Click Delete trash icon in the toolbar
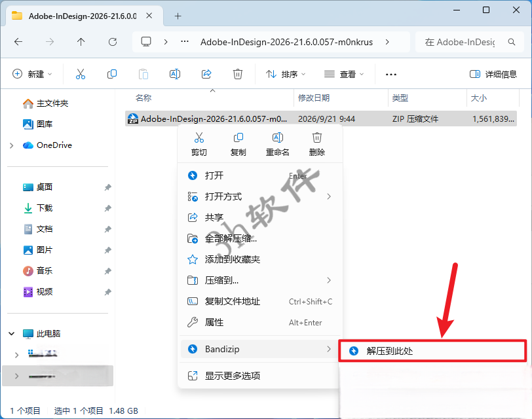Image resolution: width=532 pixels, height=419 pixels. click(237, 74)
